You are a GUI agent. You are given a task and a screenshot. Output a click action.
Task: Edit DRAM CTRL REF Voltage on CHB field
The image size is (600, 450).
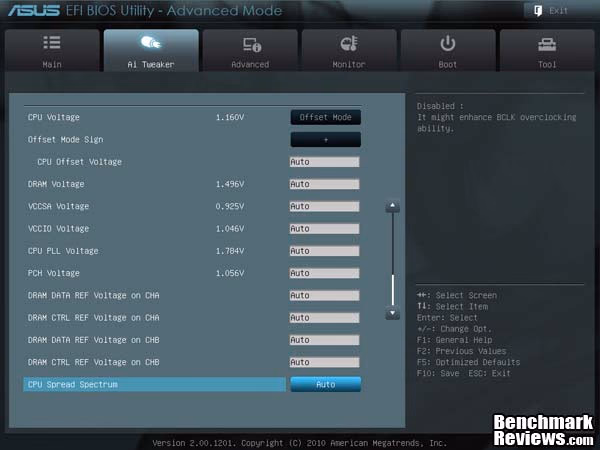point(324,362)
